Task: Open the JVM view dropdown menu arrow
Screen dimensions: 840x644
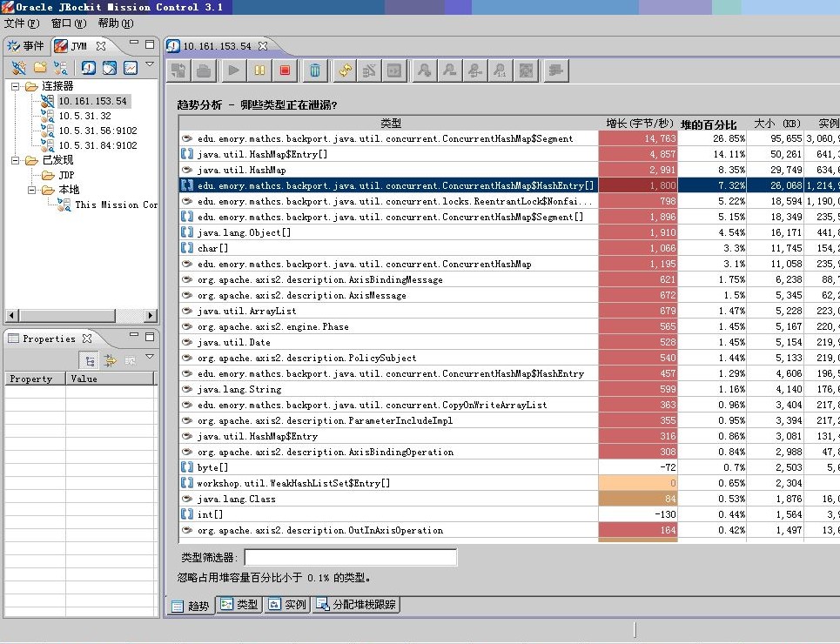Action: pyautogui.click(x=149, y=64)
